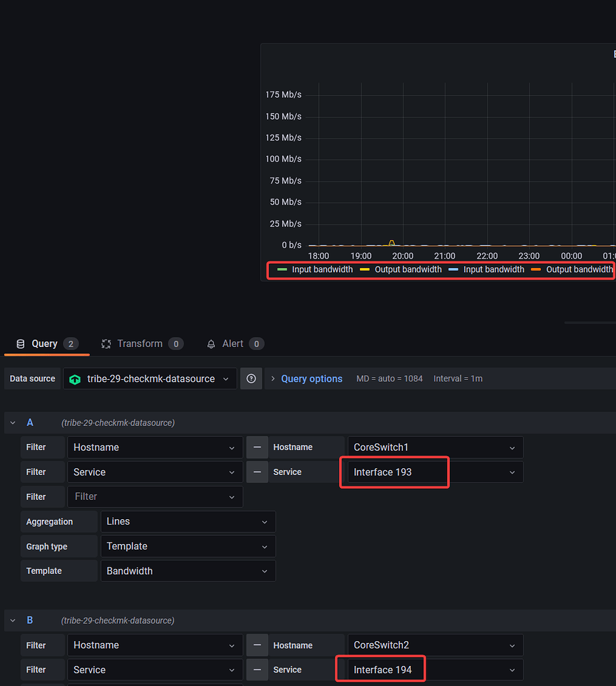This screenshot has width=616, height=686.
Task: Open datasource help via the question mark icon
Action: tap(251, 379)
